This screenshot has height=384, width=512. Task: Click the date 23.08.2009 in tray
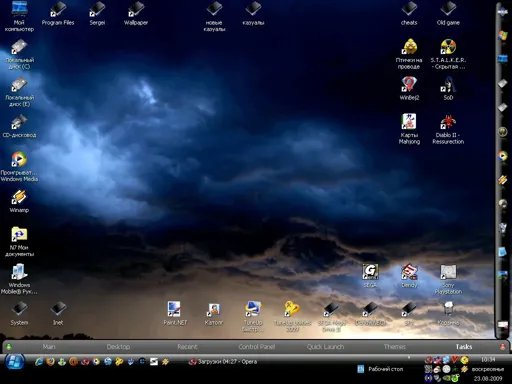488,378
